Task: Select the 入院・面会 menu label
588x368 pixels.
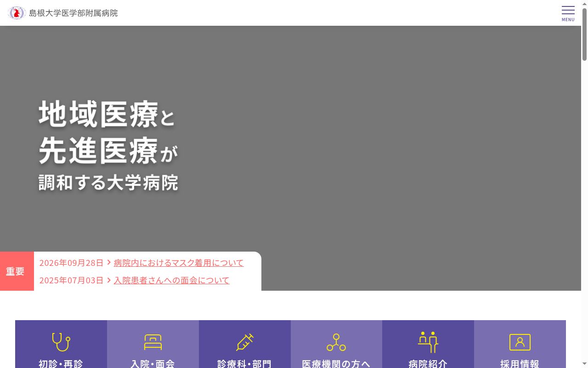Action: [x=153, y=364]
